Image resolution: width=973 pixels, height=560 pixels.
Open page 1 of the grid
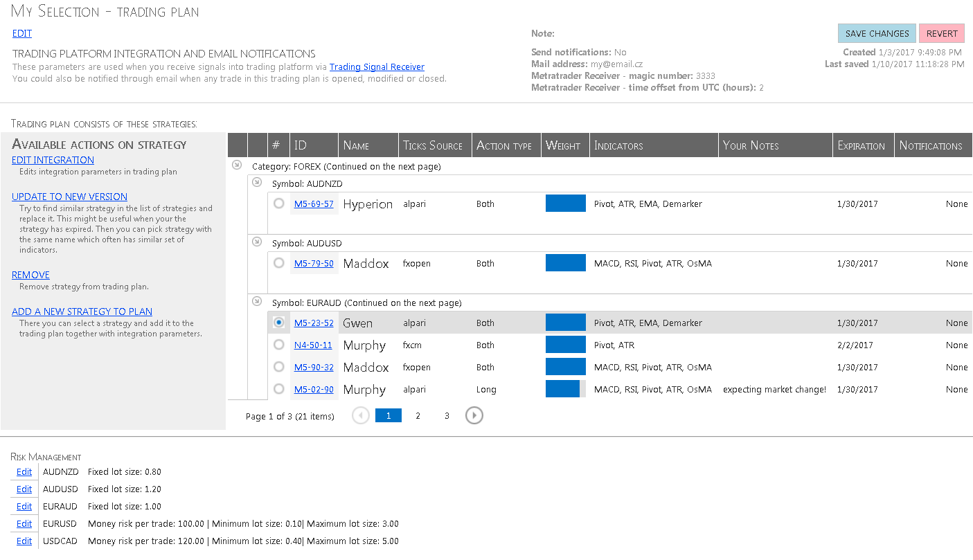click(x=389, y=415)
